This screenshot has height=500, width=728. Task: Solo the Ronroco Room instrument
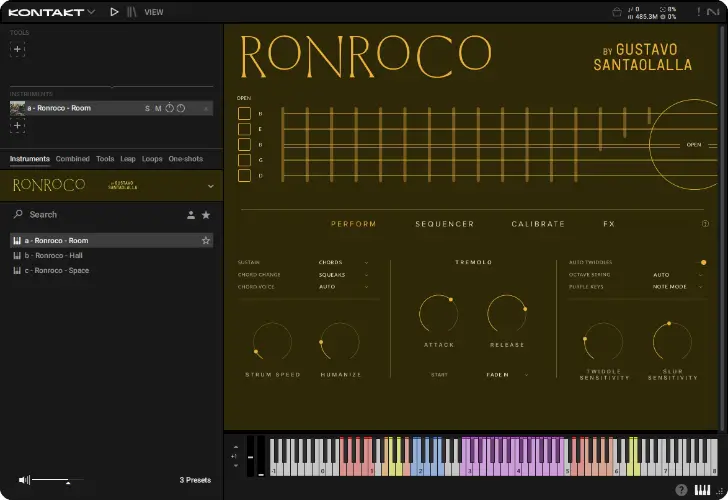[x=147, y=108]
